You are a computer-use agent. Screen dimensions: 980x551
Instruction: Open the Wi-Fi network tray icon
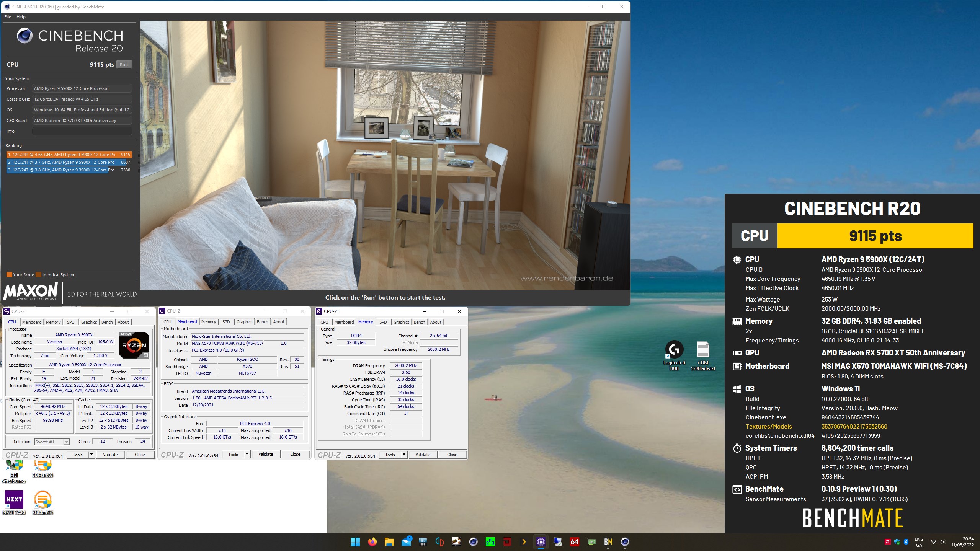pos(933,542)
